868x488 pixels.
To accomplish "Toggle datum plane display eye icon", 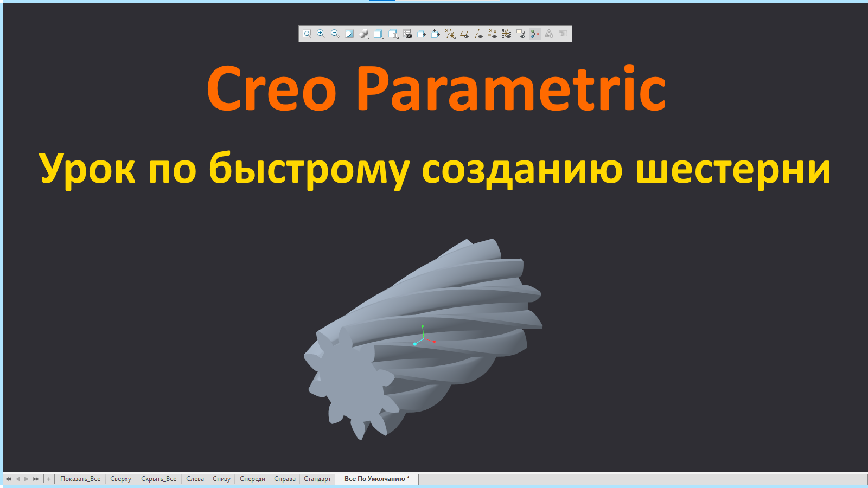I will pyautogui.click(x=464, y=34).
